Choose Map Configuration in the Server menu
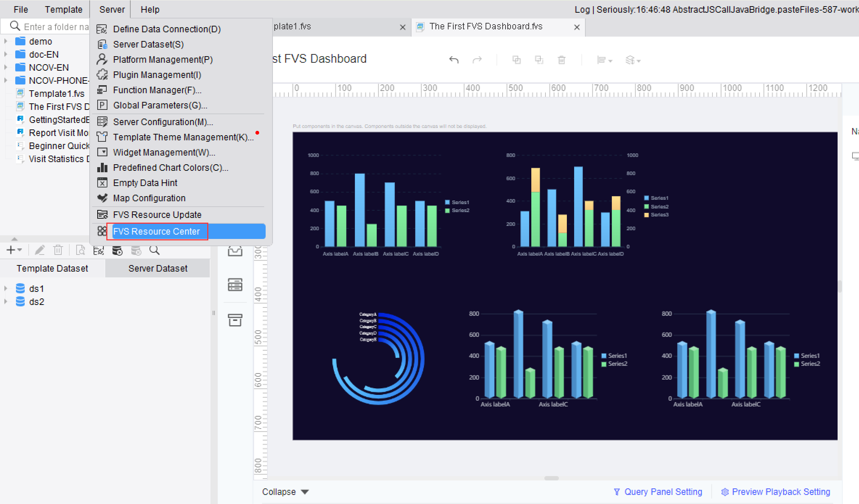 pyautogui.click(x=149, y=198)
